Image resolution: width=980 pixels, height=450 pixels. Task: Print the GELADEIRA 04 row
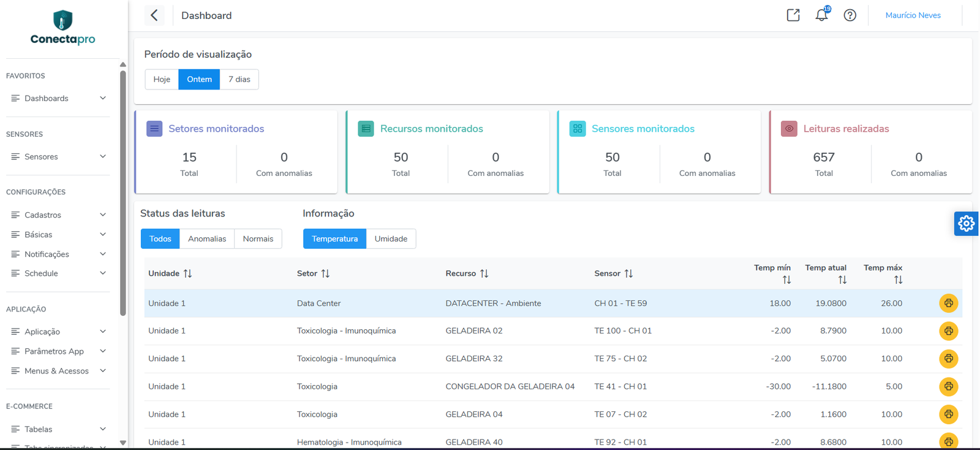coord(948,414)
